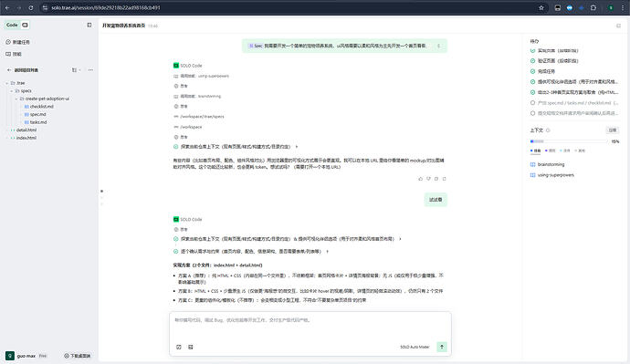This screenshot has width=630, height=364.
Task: Click the /workspace/.trae/specs path row
Action: (198, 117)
